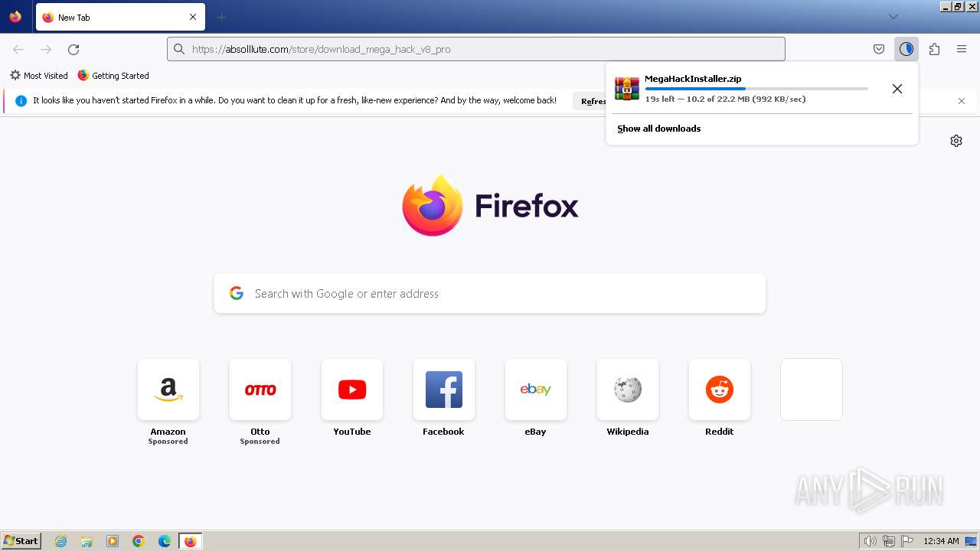Launch Microsoft Edge from taskbar

(x=165, y=541)
